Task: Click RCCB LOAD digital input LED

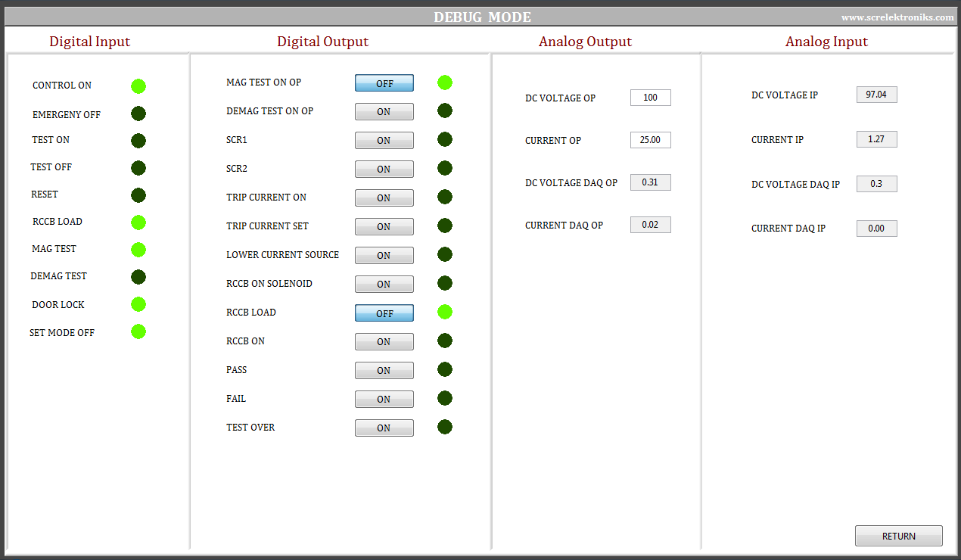Action: [138, 222]
